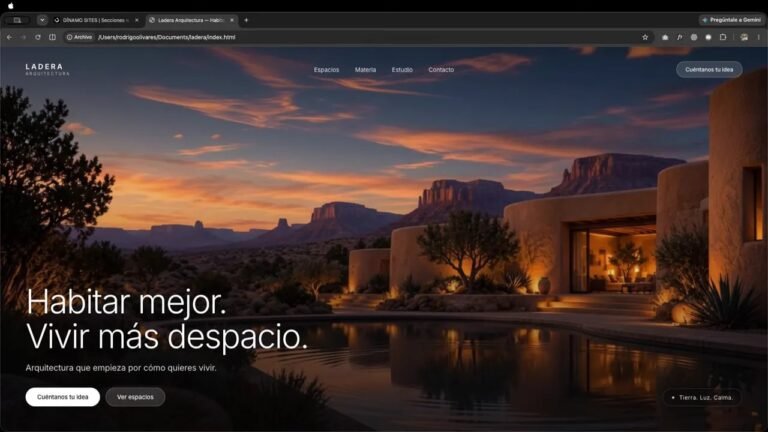The width and height of the screenshot is (768, 432).
Task: Open the Materia nav link
Action: (x=365, y=70)
